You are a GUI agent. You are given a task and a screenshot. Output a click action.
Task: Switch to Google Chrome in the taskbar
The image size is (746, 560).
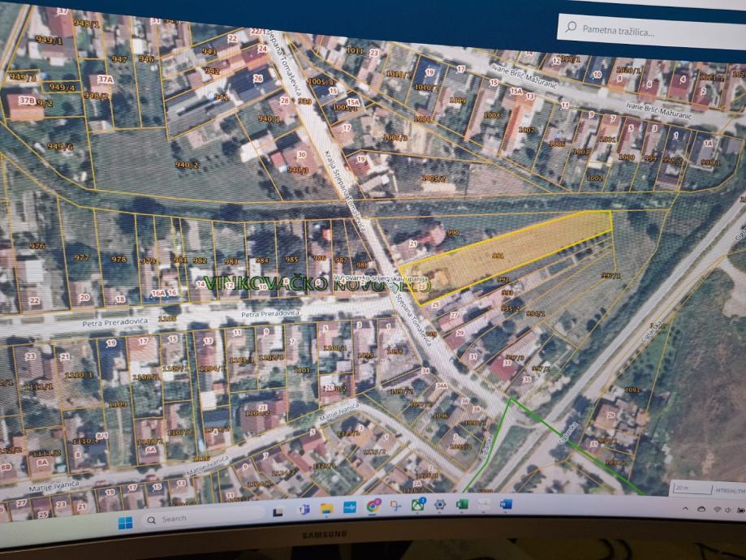click(x=373, y=506)
